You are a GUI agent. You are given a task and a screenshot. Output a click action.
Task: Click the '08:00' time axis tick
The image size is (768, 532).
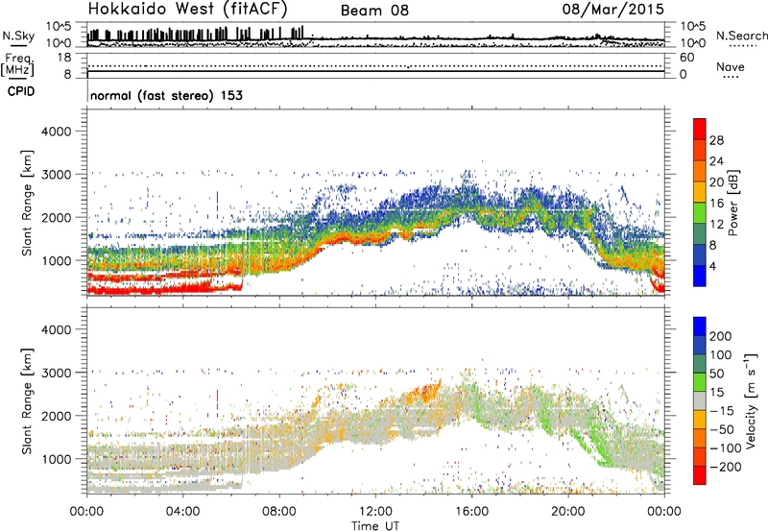point(279,512)
